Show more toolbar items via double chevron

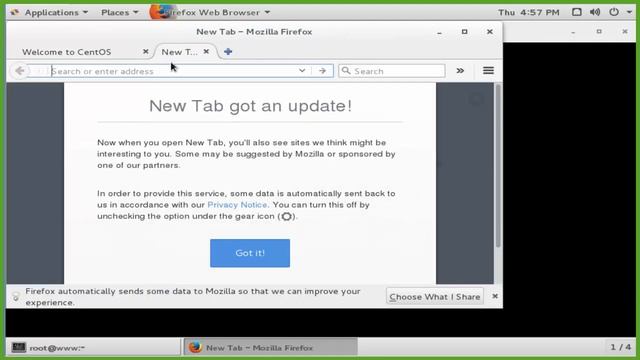click(460, 71)
